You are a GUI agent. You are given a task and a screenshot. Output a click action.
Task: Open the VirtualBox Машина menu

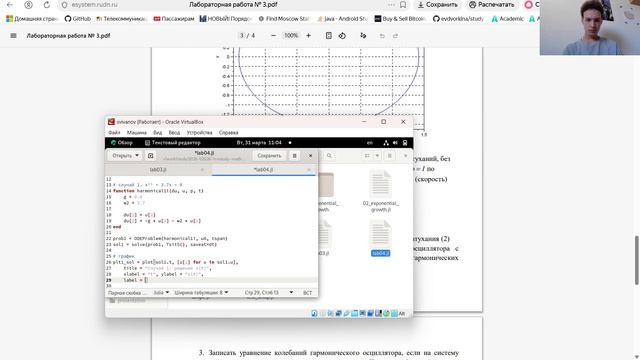(136, 133)
